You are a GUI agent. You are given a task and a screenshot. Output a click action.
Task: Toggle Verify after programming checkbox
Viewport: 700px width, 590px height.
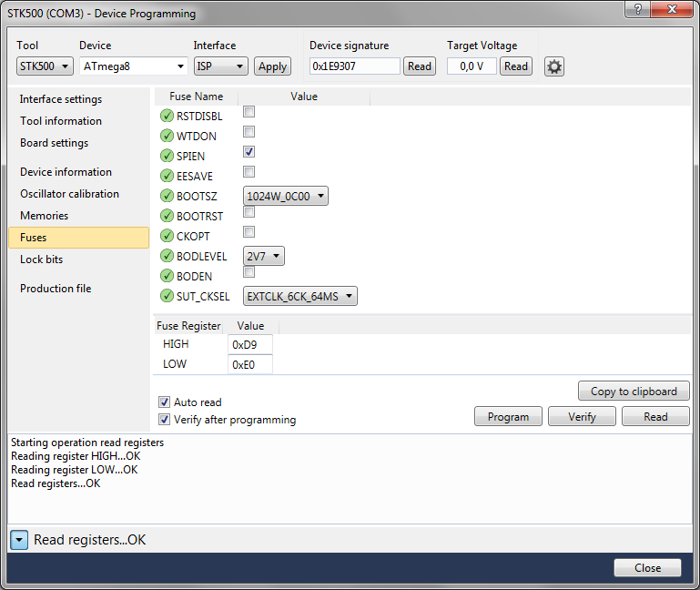[164, 420]
